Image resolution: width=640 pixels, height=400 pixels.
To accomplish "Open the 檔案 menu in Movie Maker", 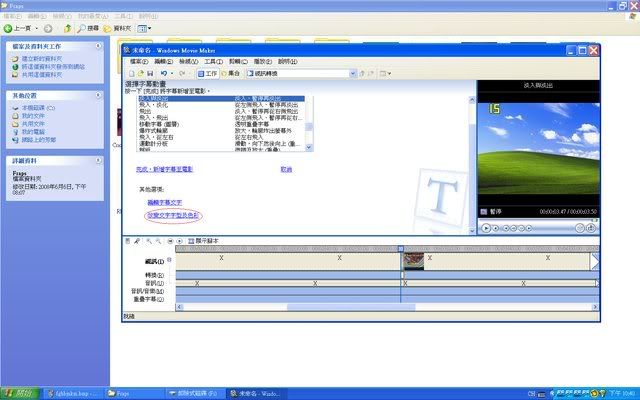I will 137,61.
